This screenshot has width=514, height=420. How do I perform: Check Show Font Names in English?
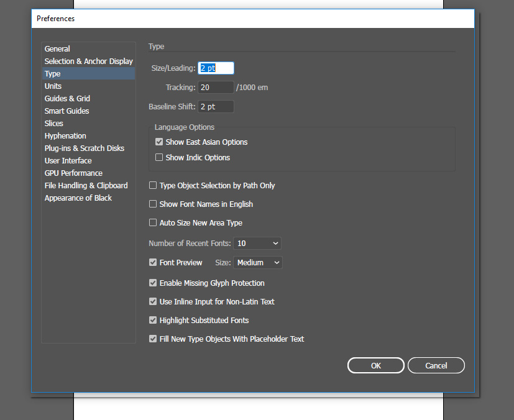pos(153,204)
